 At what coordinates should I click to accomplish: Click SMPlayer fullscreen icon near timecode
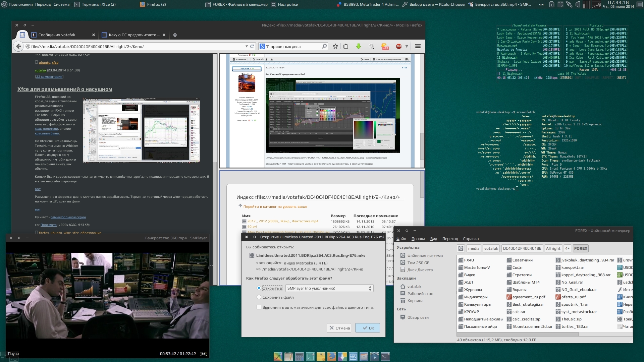(203, 354)
